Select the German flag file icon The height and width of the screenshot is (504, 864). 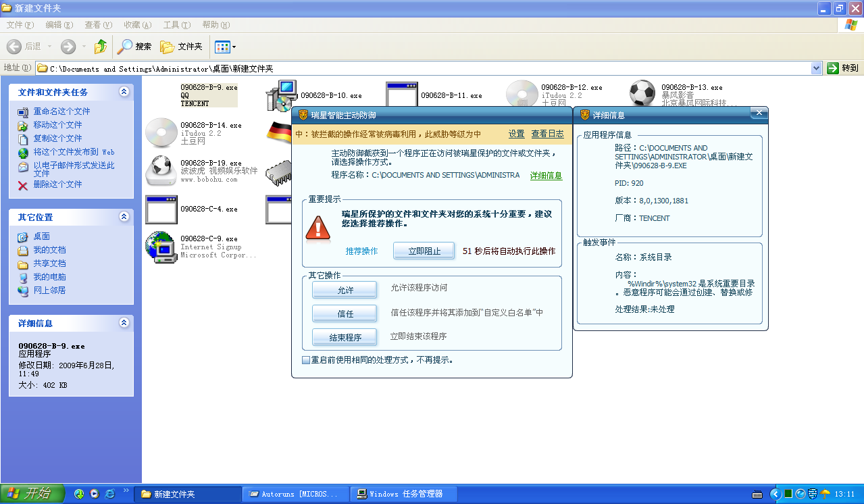click(279, 132)
